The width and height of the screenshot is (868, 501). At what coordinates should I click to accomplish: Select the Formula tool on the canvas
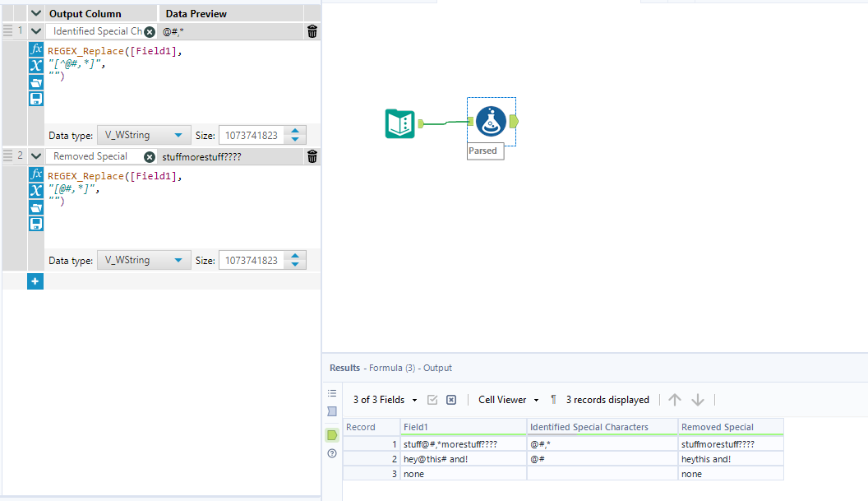[x=491, y=120]
